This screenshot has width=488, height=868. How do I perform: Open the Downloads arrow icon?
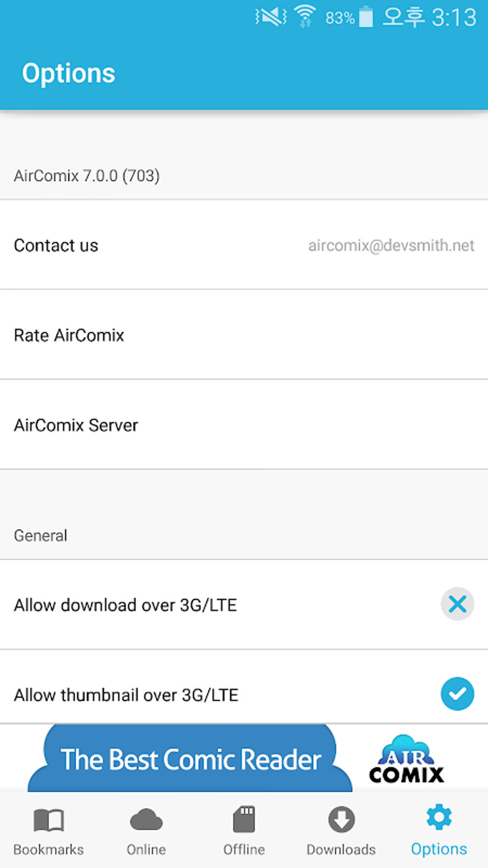(341, 820)
